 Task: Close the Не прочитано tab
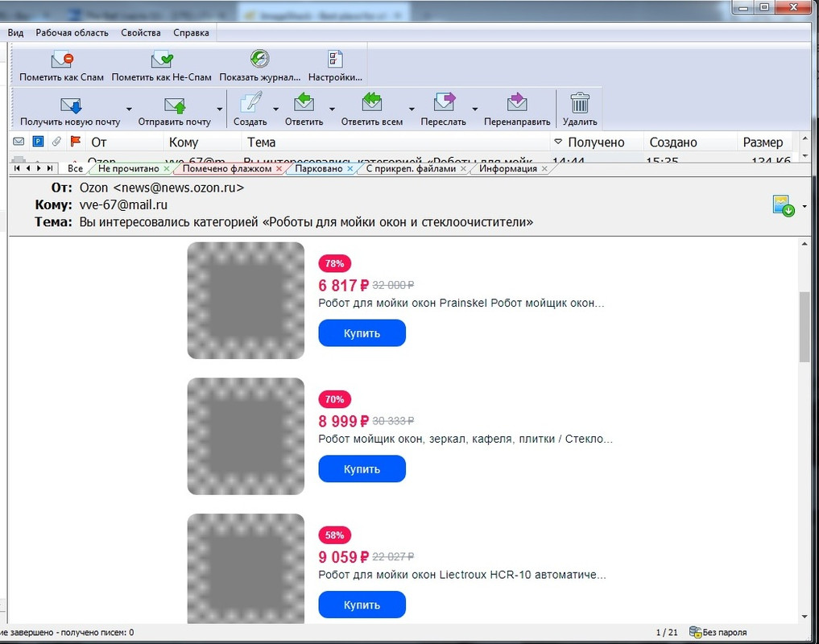pos(167,169)
